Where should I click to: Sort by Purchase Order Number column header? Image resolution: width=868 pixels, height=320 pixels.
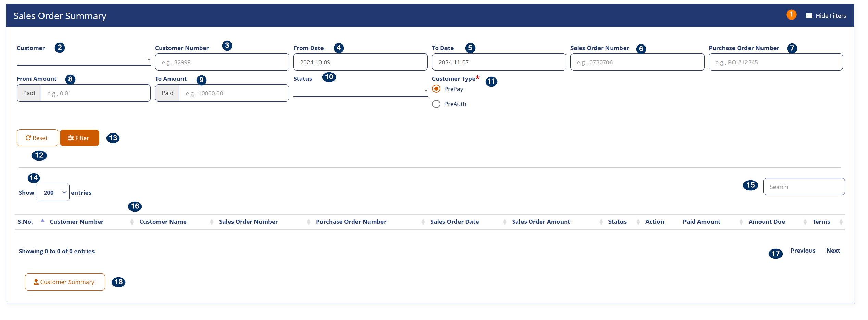351,222
